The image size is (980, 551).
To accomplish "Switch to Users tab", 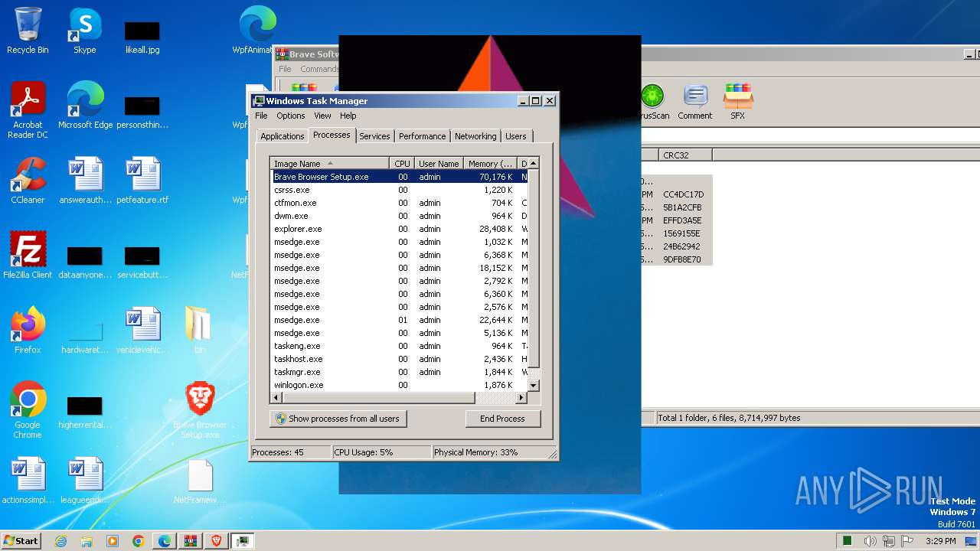I will [516, 136].
